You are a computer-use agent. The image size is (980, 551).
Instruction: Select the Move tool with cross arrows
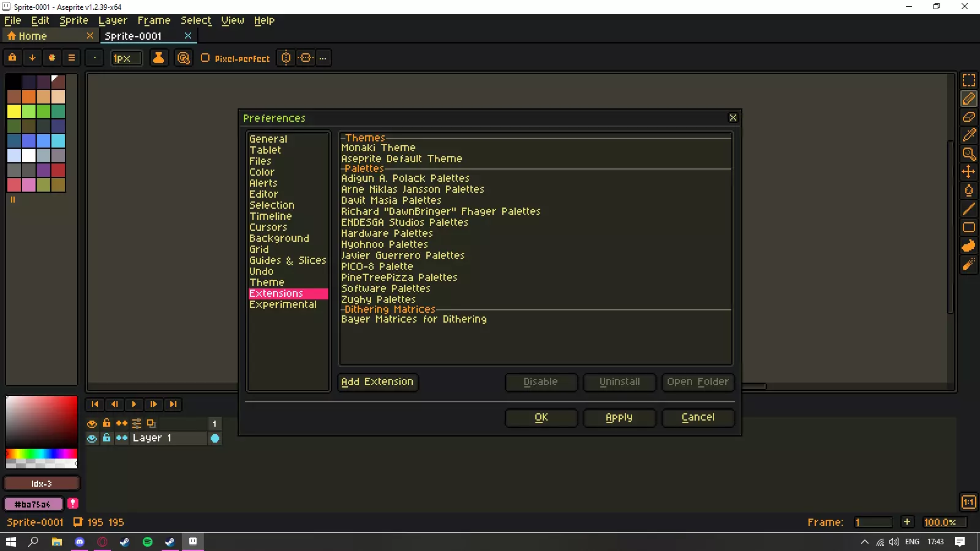point(968,172)
